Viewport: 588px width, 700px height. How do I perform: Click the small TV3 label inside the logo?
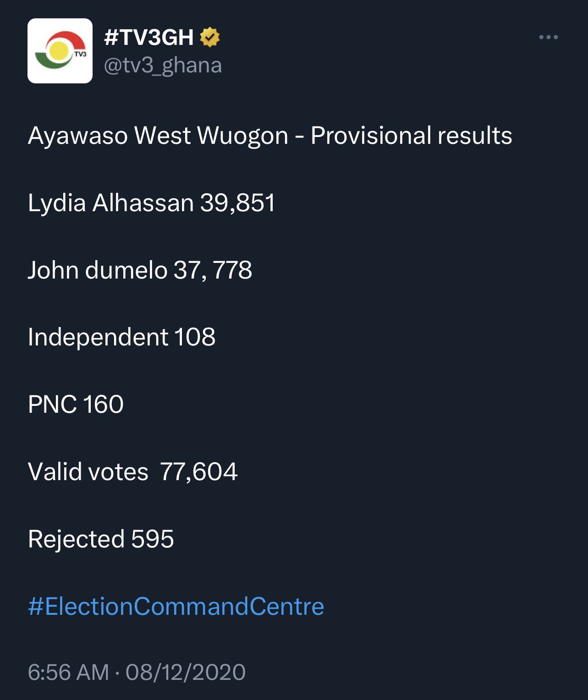[x=81, y=54]
